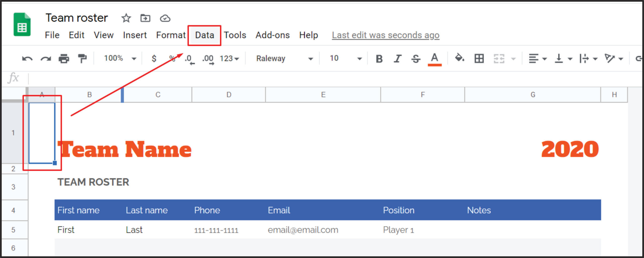The width and height of the screenshot is (644, 258).
Task: Toggle strikethrough formatting
Action: (416, 58)
